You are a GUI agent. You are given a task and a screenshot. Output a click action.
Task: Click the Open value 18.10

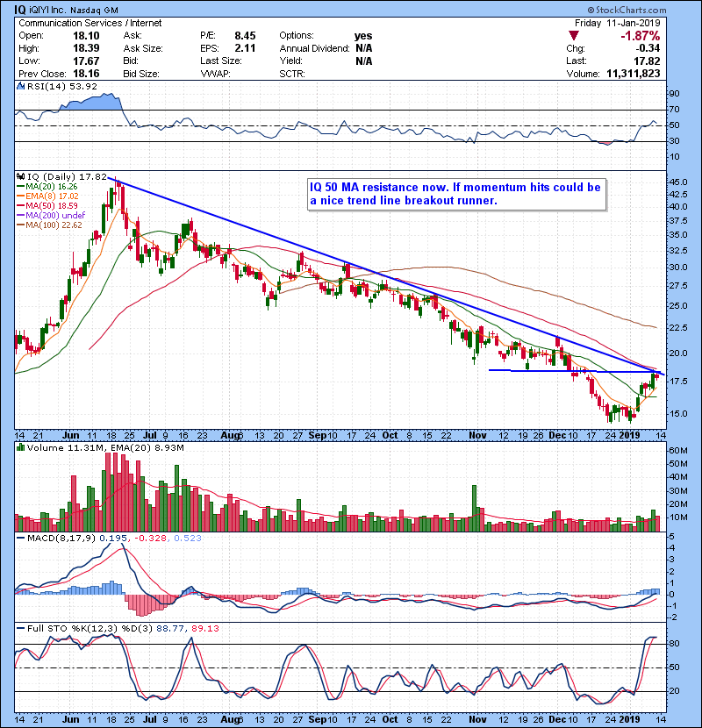coord(86,36)
